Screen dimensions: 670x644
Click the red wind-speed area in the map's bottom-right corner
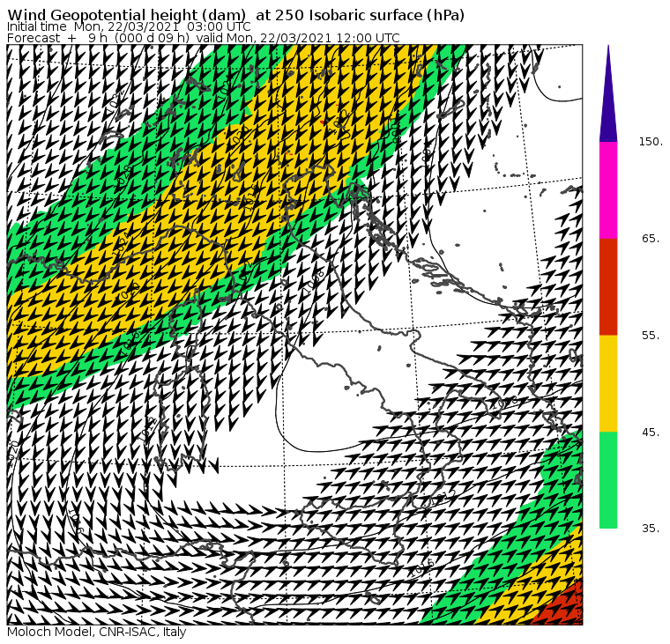coord(564,606)
